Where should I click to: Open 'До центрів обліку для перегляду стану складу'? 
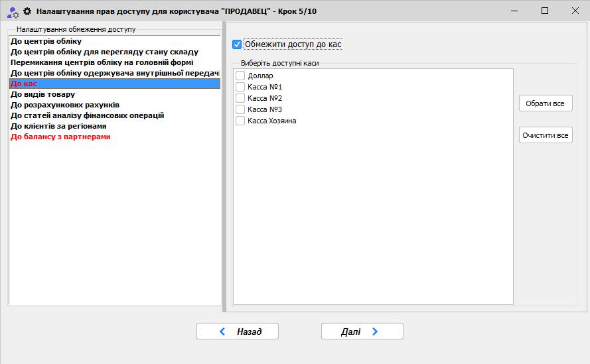point(104,52)
